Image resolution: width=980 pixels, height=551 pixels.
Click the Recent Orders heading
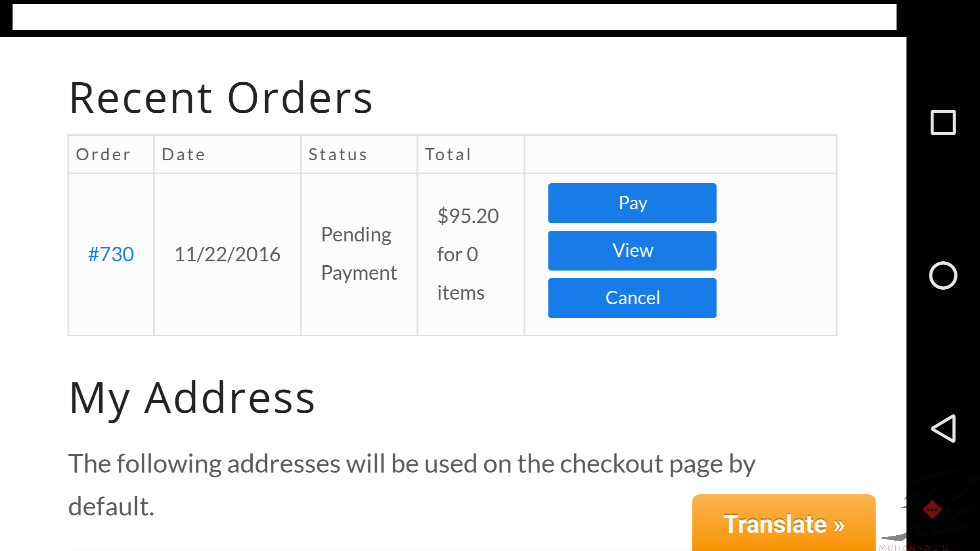221,98
